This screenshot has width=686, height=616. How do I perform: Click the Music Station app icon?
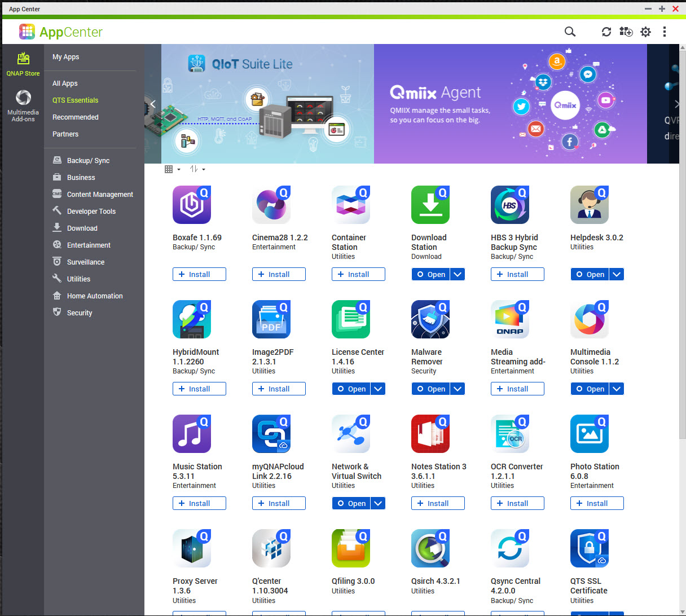(x=192, y=434)
